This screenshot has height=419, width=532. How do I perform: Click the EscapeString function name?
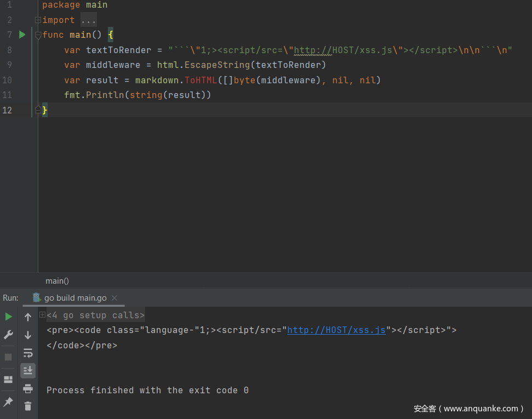(x=217, y=65)
